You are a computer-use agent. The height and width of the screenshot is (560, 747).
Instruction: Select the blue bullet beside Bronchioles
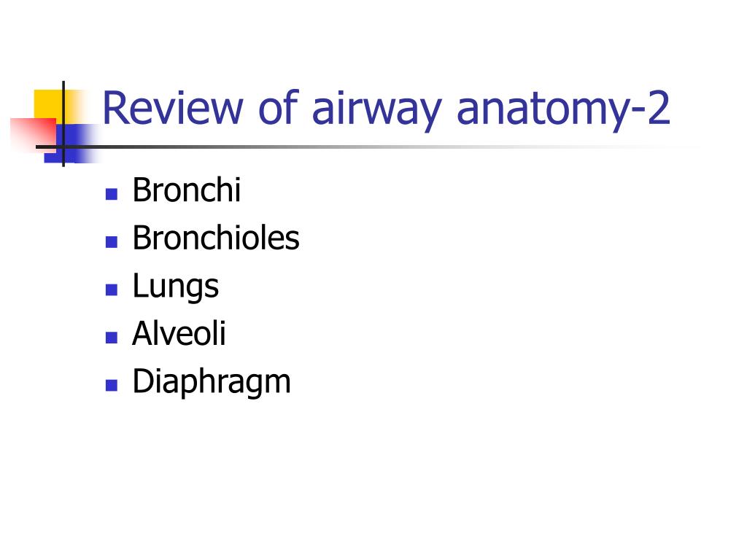(112, 242)
